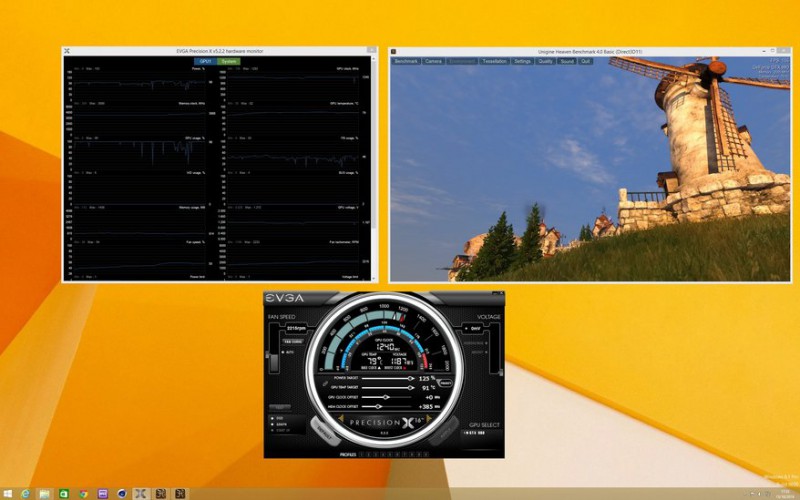
Task: Open the Settings menu in Heaven
Action: coord(522,61)
